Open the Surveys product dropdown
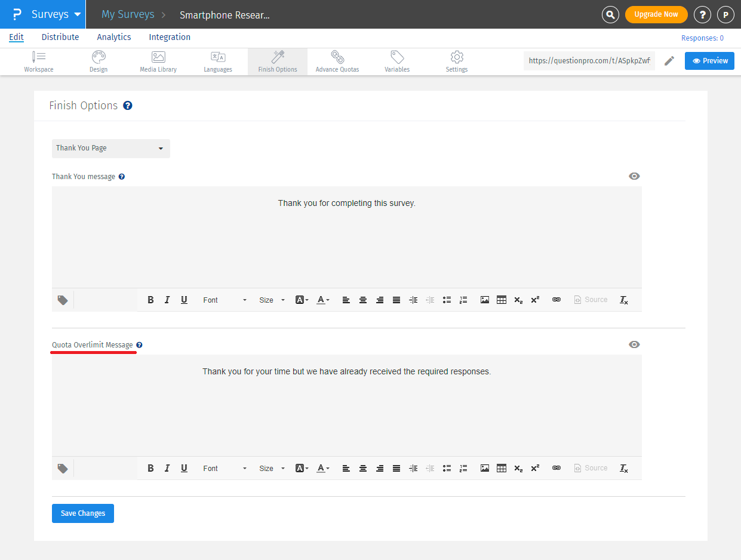Screen dimensions: 741x560 click(43, 14)
